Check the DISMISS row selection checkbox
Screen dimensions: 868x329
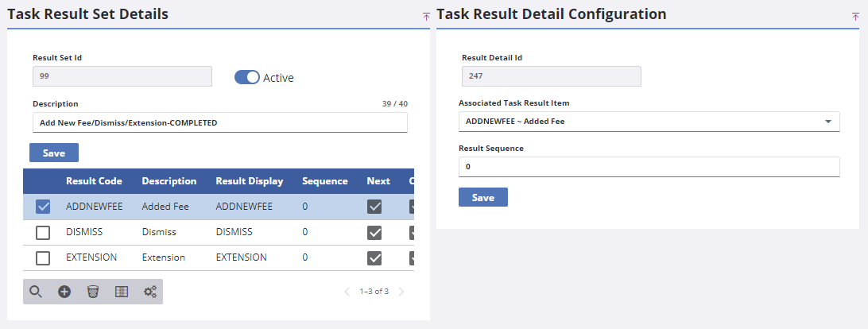pos(44,232)
